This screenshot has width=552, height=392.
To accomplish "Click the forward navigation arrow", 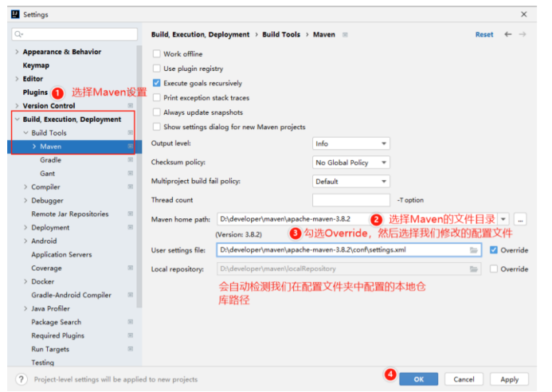I will tap(523, 34).
